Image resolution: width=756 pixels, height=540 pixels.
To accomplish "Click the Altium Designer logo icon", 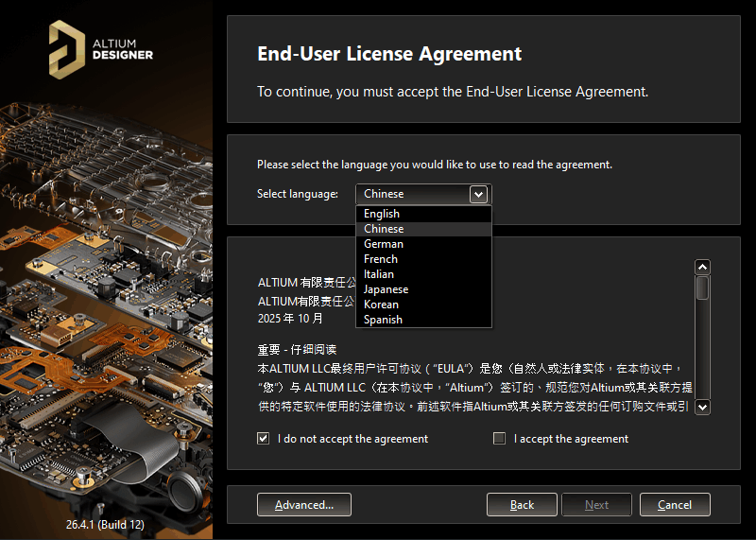I will pyautogui.click(x=67, y=48).
